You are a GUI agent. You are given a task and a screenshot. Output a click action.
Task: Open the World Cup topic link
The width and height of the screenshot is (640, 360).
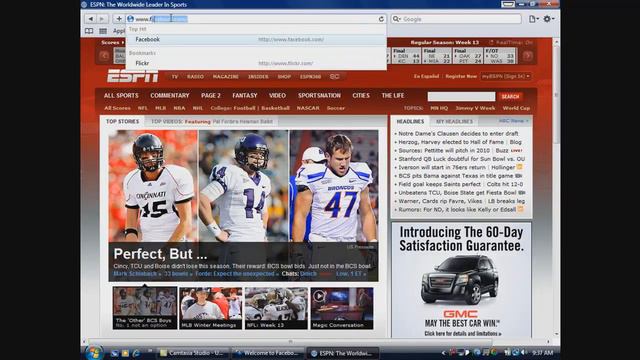516,108
